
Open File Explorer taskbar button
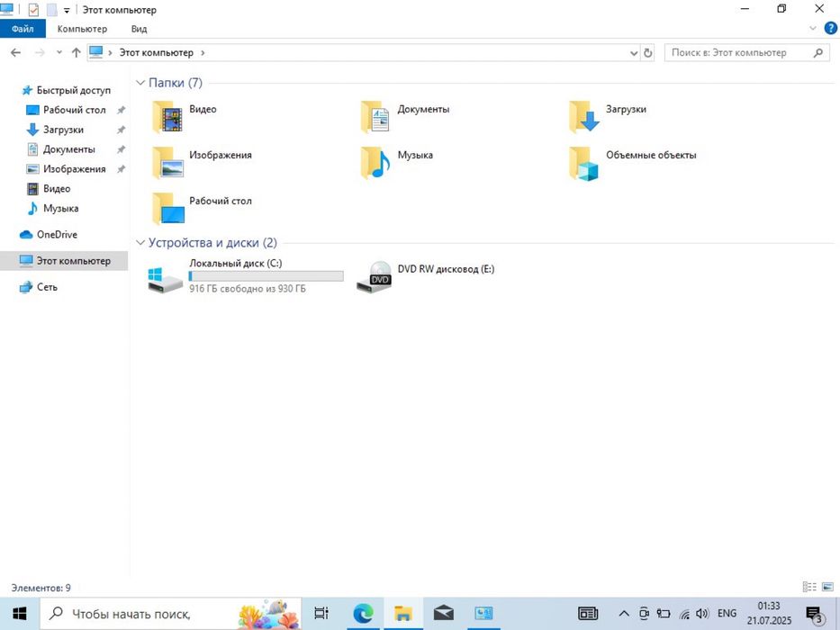click(402, 614)
